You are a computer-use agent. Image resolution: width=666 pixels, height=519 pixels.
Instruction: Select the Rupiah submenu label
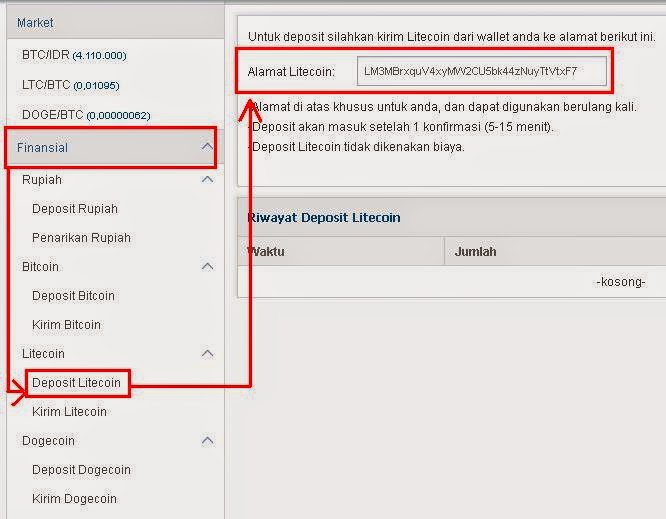[42, 180]
